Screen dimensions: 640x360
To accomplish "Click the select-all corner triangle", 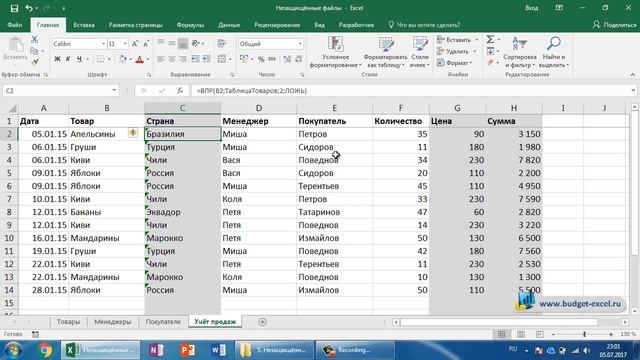I will point(13,109).
